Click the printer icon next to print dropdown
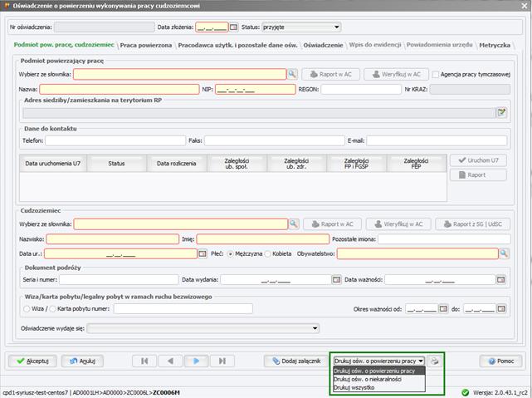This screenshot has height=398, width=532. (434, 361)
